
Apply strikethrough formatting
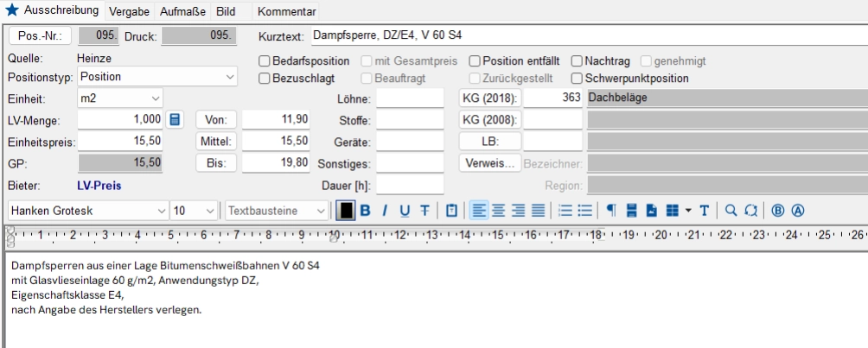pos(424,211)
